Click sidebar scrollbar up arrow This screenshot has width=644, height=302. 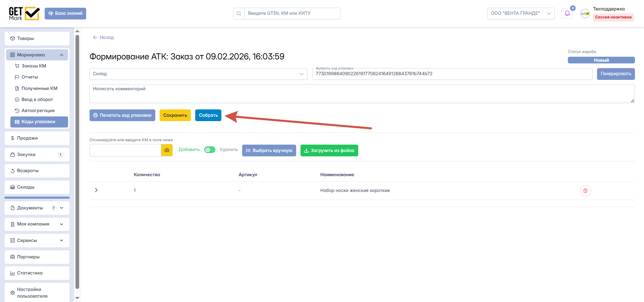77,31
